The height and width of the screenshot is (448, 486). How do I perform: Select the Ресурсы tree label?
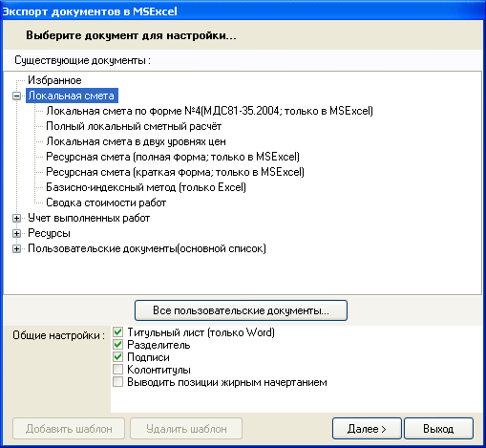(x=49, y=233)
